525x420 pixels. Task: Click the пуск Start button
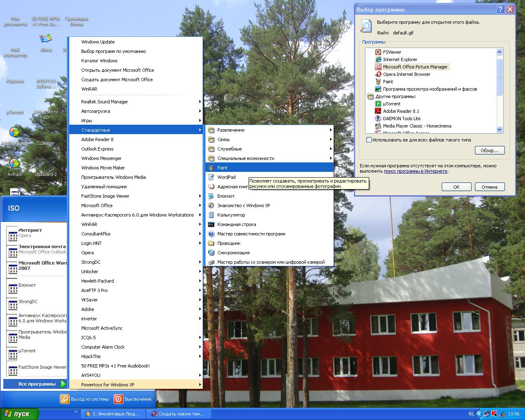[19, 414]
